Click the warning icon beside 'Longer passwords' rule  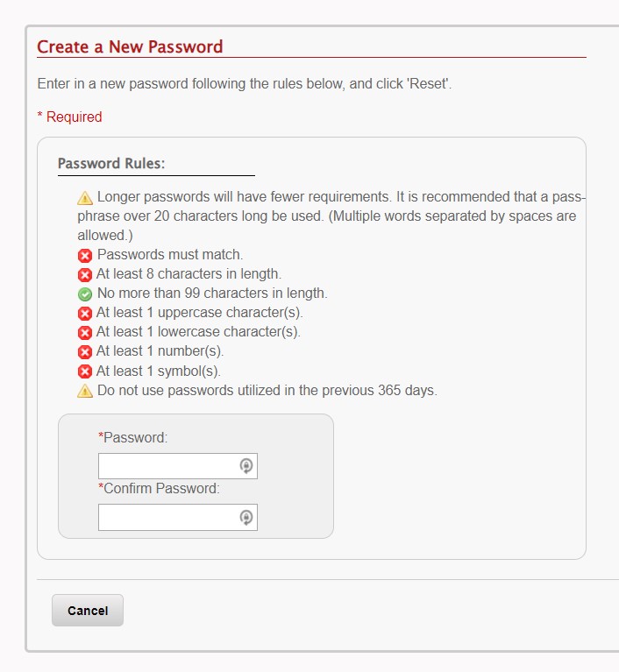(85, 197)
